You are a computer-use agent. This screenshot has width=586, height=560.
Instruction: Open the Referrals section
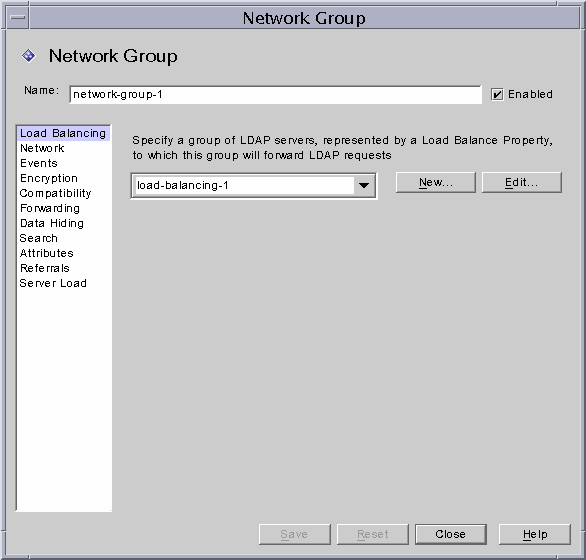pyautogui.click(x=64, y=268)
